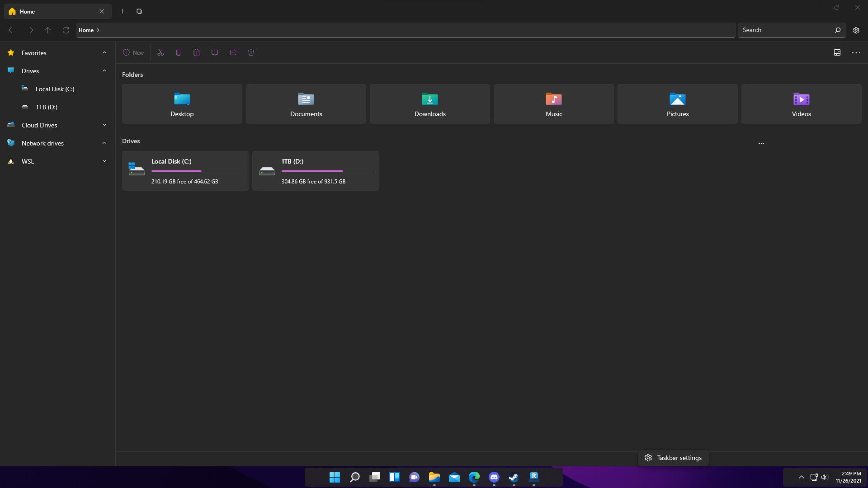Close the Home tab

point(102,11)
